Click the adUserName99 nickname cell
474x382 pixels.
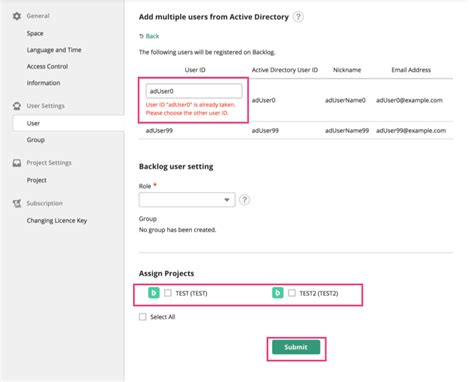(347, 131)
